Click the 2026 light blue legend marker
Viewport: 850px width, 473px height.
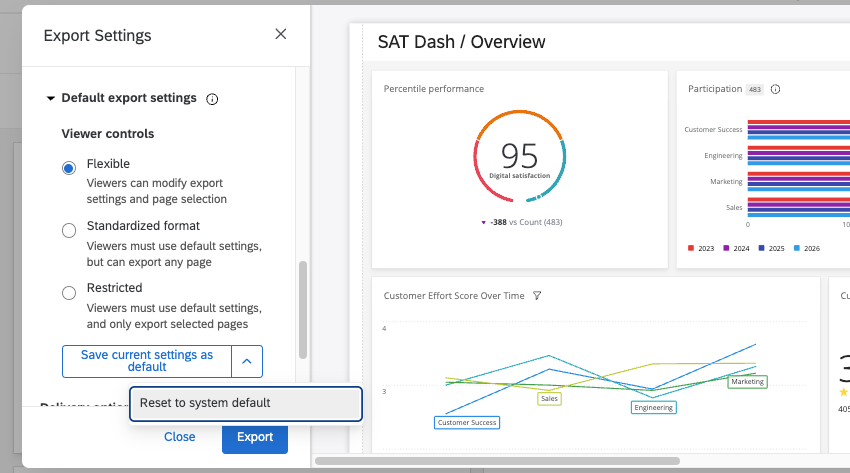click(796, 248)
